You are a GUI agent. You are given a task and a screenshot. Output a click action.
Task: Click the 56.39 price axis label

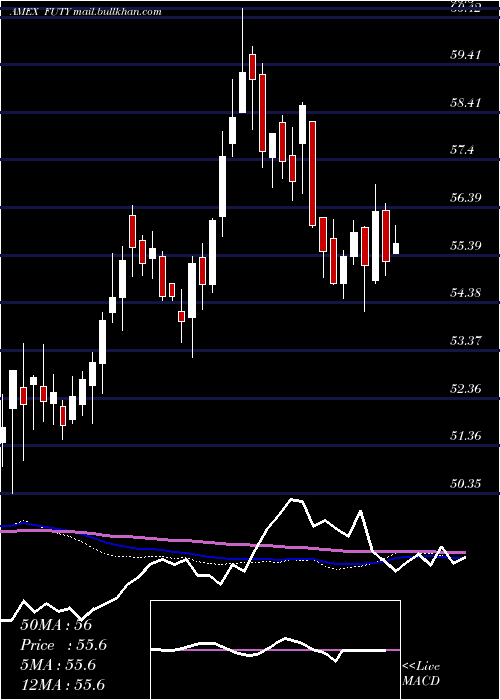coord(466,198)
